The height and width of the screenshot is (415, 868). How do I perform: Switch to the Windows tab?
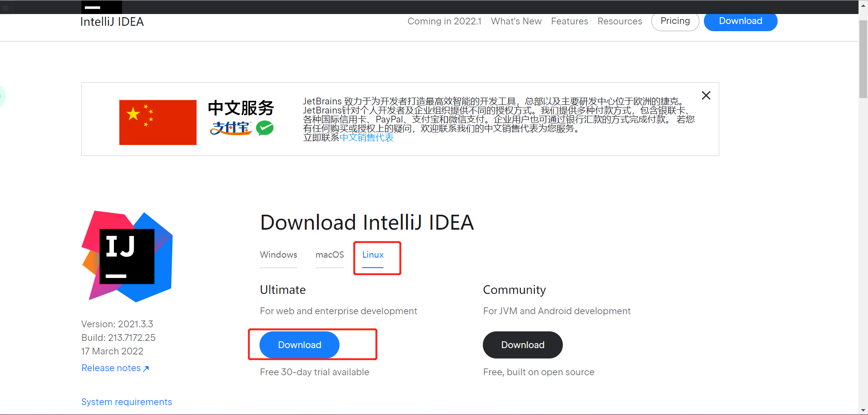pos(278,255)
